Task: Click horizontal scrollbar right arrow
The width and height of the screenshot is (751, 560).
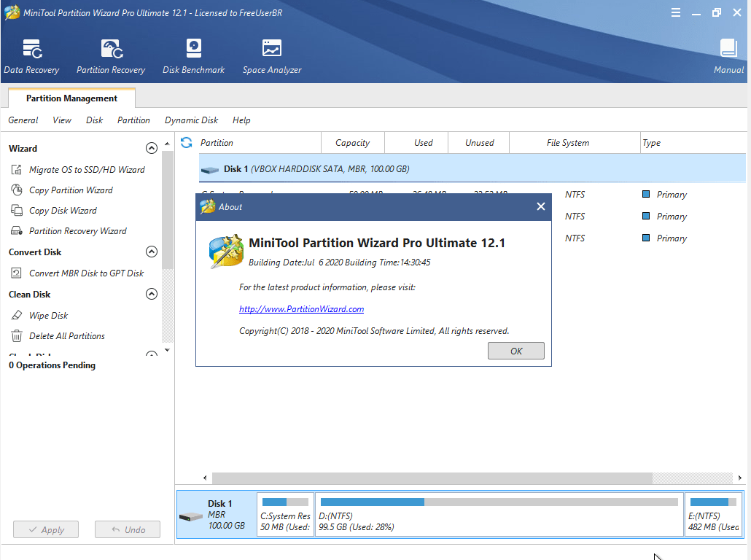Action: (739, 478)
